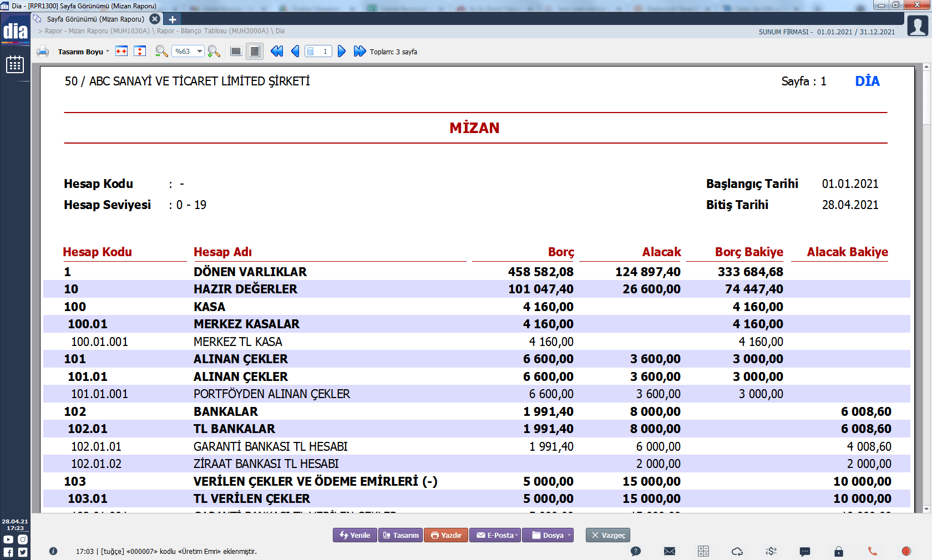Click Yazdır button

(x=446, y=535)
